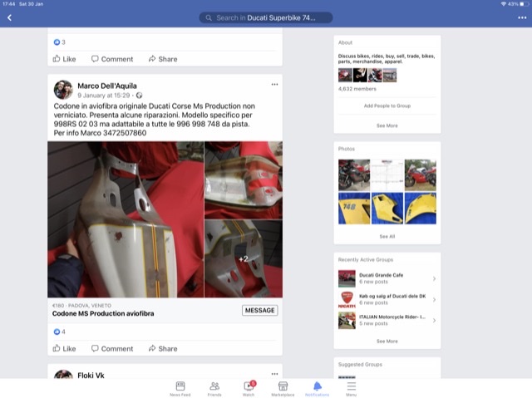
Task: Expand Køb og salg af Ducati chevron
Action: (x=434, y=300)
